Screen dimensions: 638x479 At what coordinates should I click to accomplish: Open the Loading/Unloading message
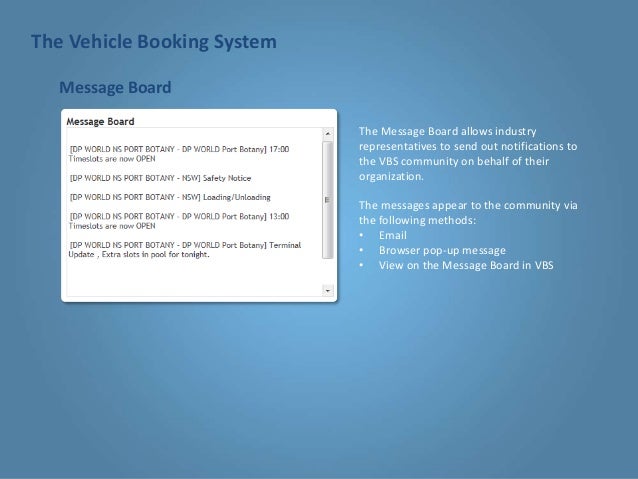click(x=170, y=197)
